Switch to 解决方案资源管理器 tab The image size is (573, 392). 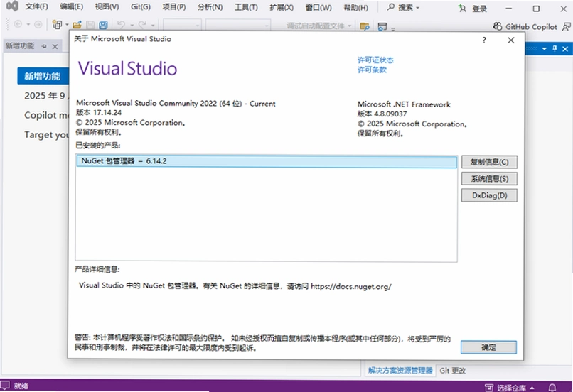(x=400, y=371)
